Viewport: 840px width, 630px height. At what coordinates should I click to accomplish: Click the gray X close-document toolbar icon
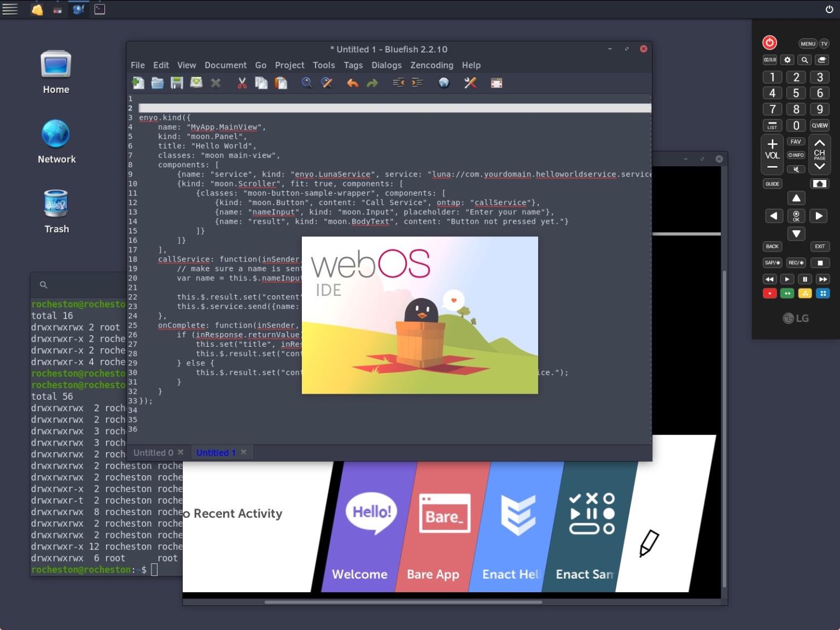[x=216, y=83]
